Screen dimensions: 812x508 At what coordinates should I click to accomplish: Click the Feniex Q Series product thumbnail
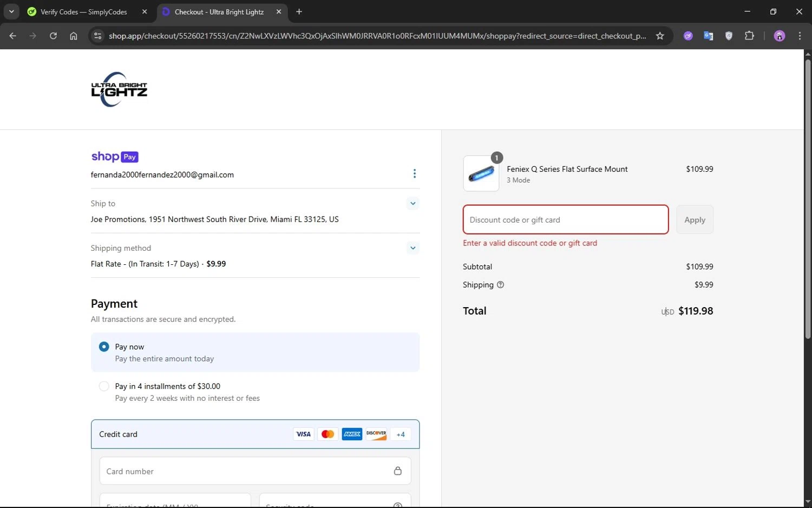tap(481, 174)
